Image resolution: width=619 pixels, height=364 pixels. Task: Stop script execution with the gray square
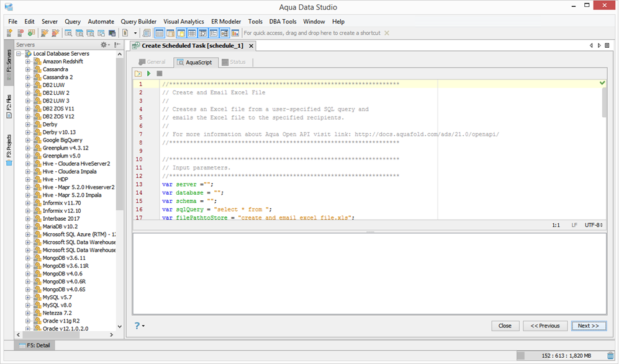tap(160, 73)
